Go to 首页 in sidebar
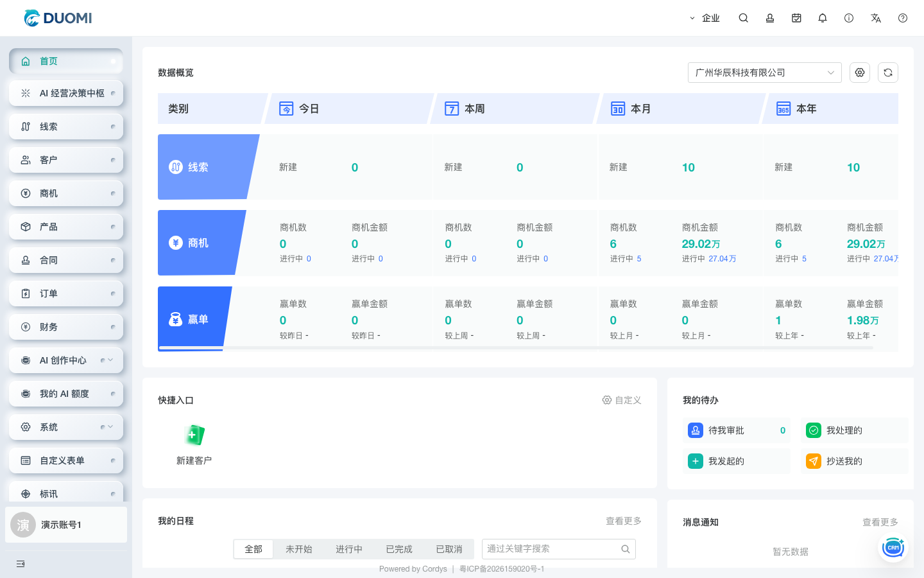 click(66, 61)
